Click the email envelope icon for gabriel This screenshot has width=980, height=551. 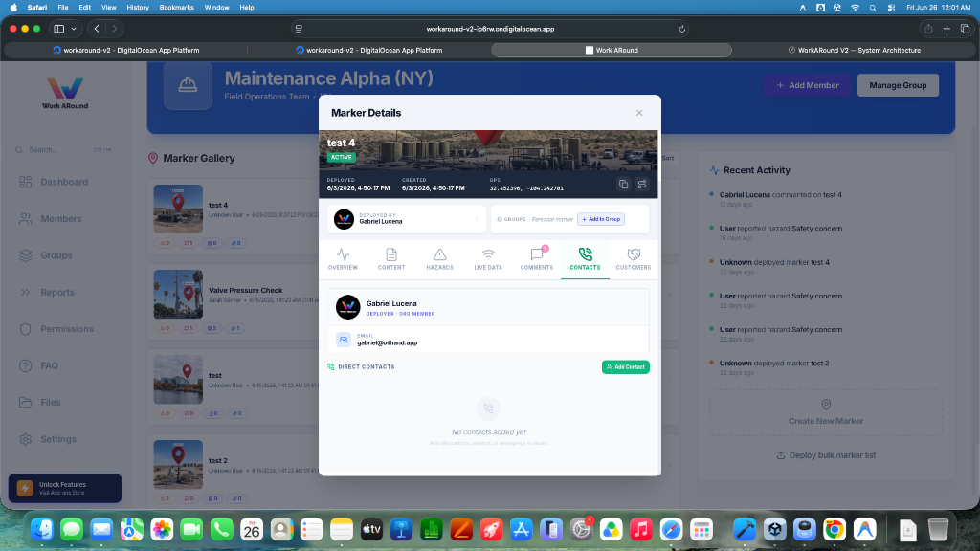(344, 340)
